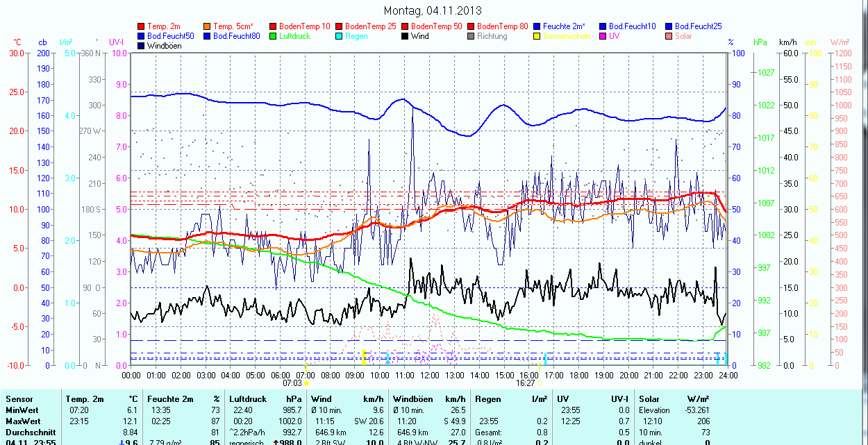Click the black Wind legend square
The width and height of the screenshot is (868, 445).
click(x=405, y=36)
